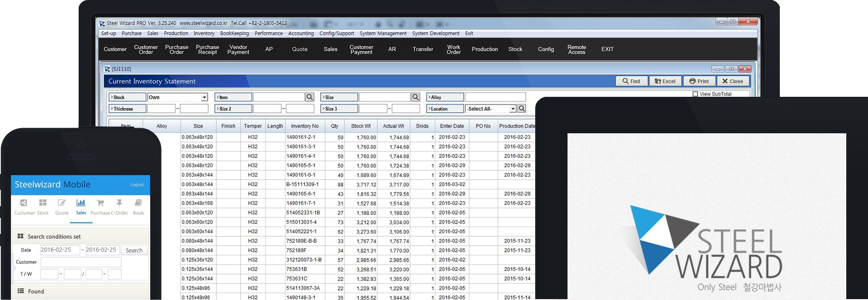The image size is (868, 300).
Task: Export inventory with the Excel button
Action: pyautogui.click(x=665, y=81)
